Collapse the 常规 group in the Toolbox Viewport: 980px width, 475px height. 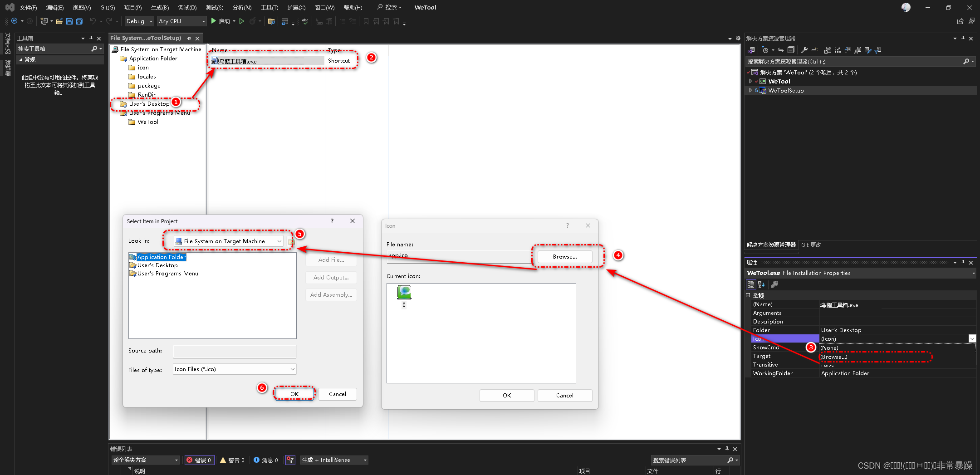coord(20,59)
